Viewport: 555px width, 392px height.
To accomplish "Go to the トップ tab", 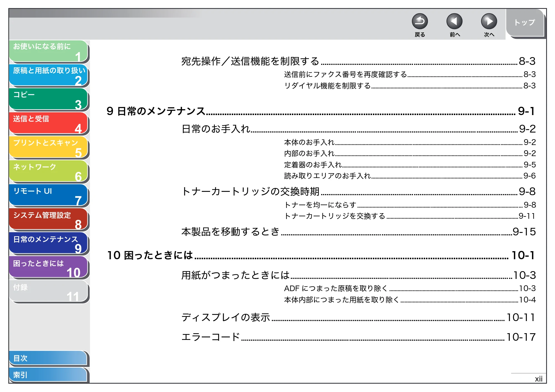I will (x=525, y=23).
